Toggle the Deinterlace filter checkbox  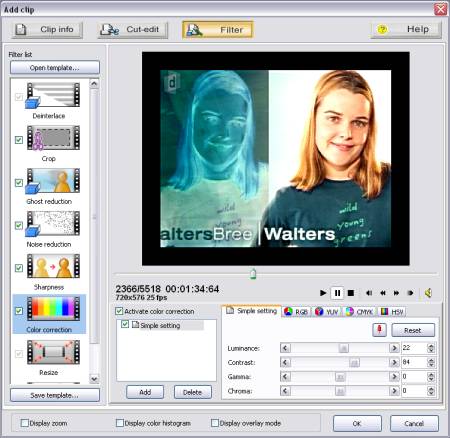(19, 97)
